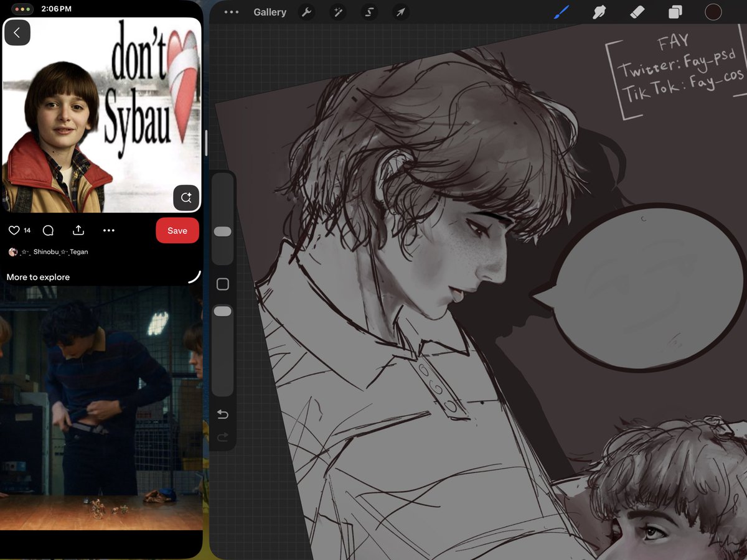Open the Layers panel
The height and width of the screenshot is (560, 747).
675,12
